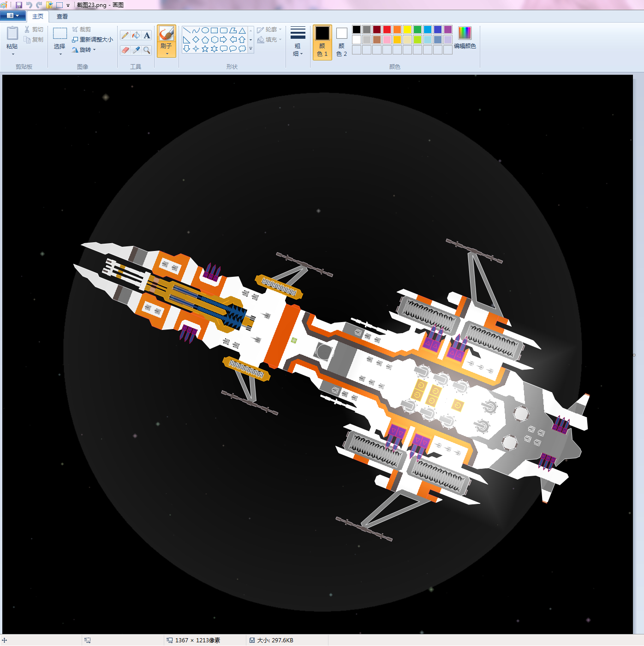The width and height of the screenshot is (644, 646).
Task: Click the Redo arrow in the title bar
Action: tap(39, 5)
